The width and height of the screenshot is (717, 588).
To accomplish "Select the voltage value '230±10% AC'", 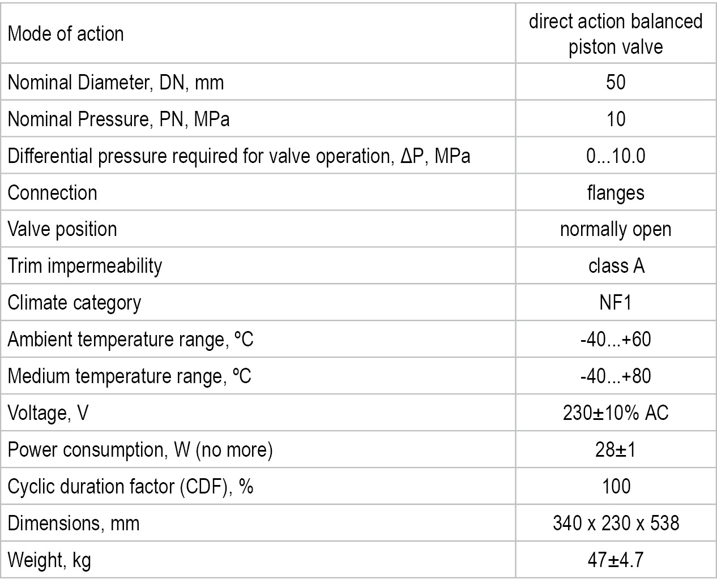I will (616, 413).
